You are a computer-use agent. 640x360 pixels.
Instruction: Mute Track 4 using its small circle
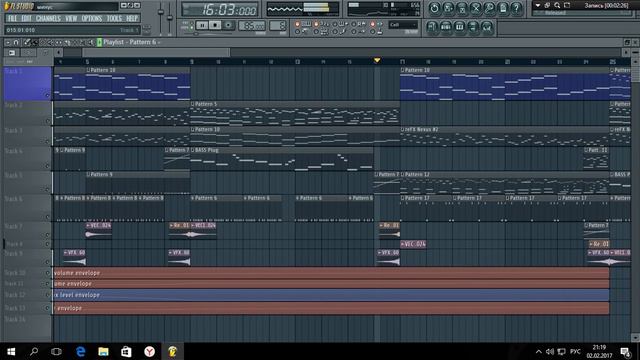47,166
